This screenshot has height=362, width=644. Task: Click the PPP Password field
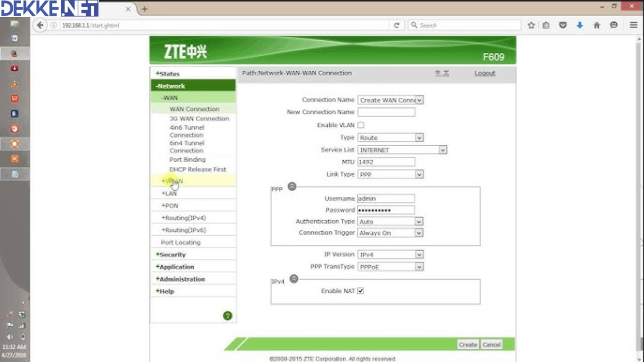click(387, 210)
